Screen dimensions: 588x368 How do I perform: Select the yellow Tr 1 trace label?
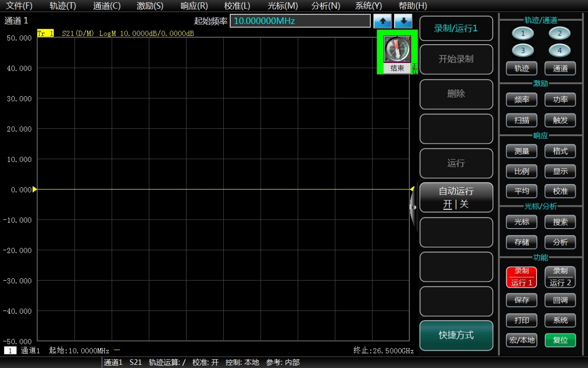[45, 33]
